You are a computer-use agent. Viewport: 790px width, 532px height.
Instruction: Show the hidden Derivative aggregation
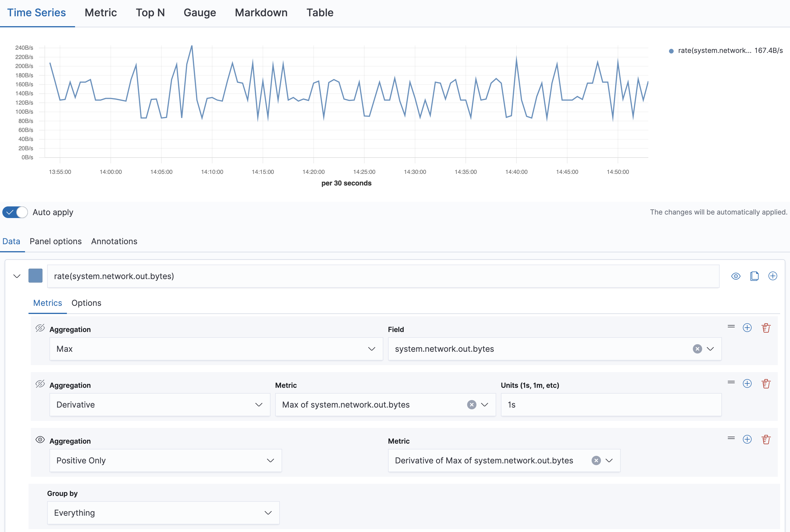[x=40, y=384]
